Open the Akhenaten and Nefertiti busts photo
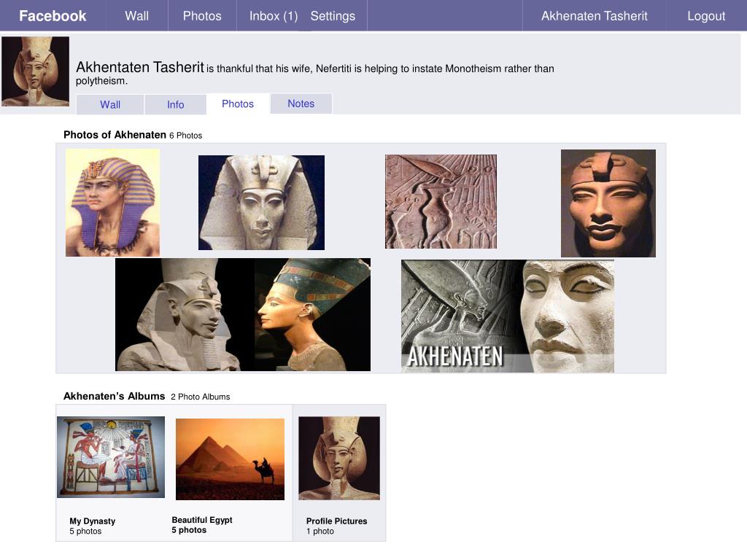Viewport: 747px width, 560px height. 242,315
